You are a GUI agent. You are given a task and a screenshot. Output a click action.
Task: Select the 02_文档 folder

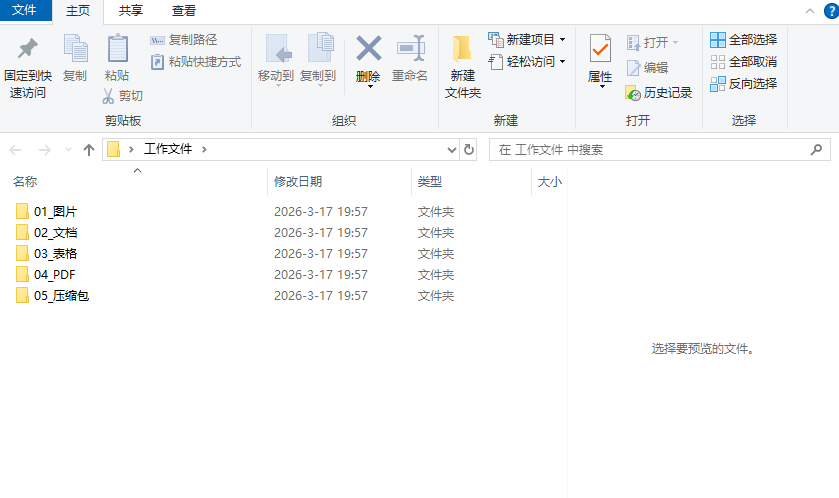point(56,233)
